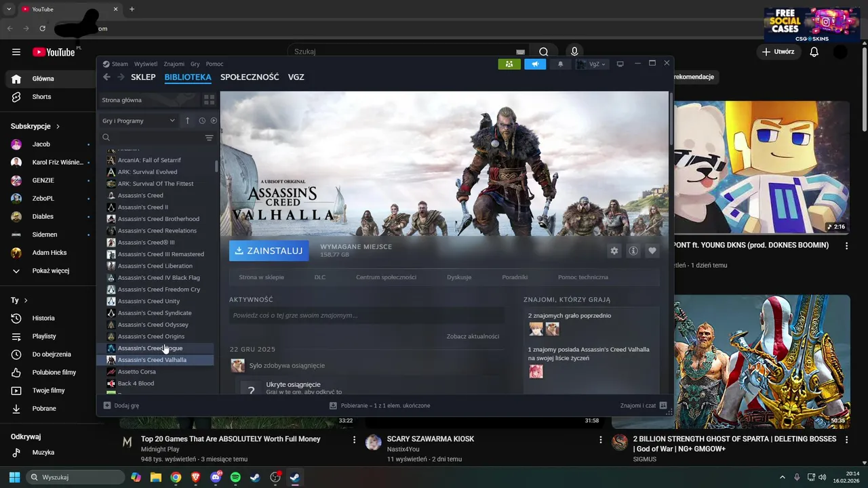The width and height of the screenshot is (868, 488).
Task: Open Spotify from the taskbar
Action: coord(235,477)
